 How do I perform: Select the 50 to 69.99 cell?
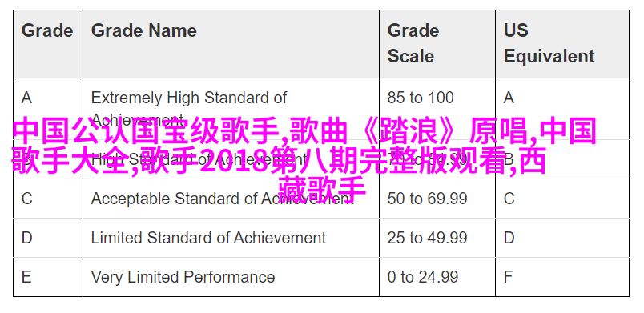click(437, 199)
